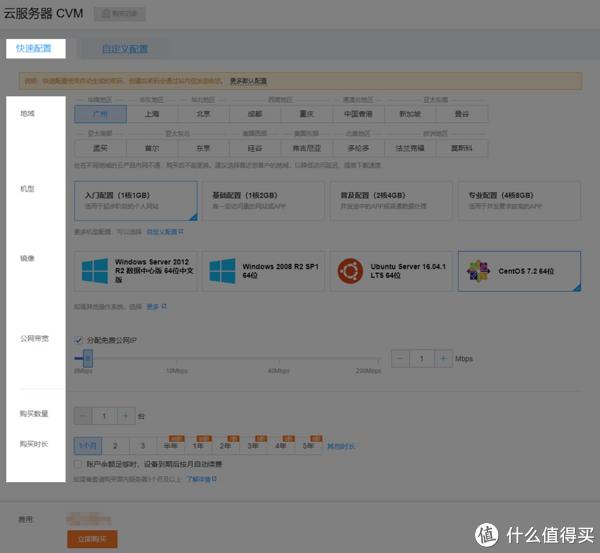
Task: Choose the CentOS 7.2 64位 text
Action: tap(526, 271)
